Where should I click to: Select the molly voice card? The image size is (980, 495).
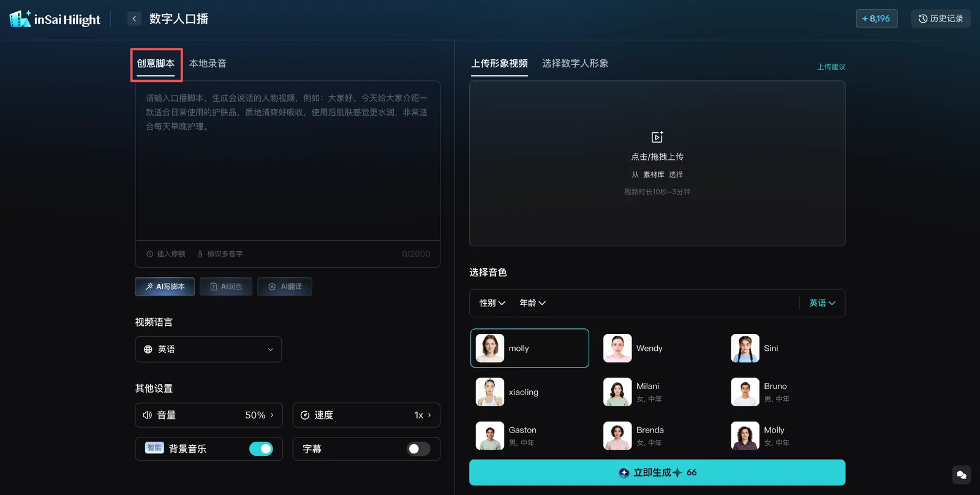[x=530, y=348]
